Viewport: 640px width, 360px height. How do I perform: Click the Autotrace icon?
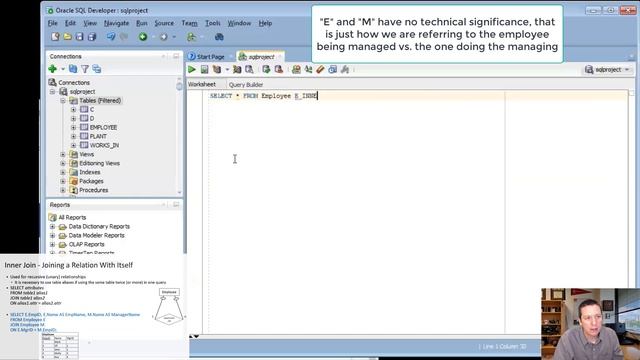[237, 69]
